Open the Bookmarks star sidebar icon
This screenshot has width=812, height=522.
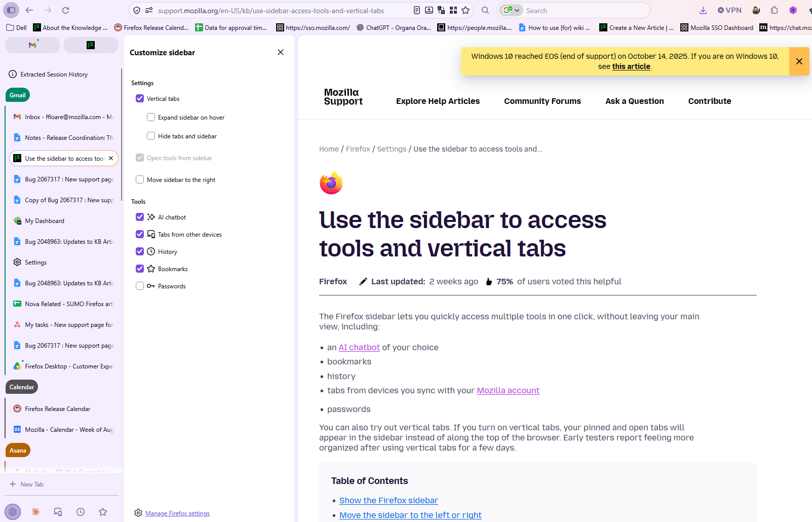tap(103, 512)
